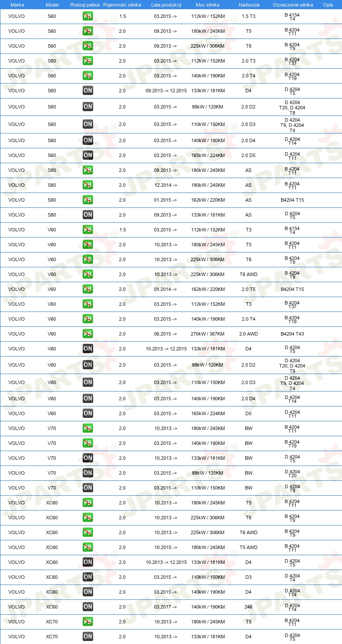Click the diesel ON icon in the XC60 D3 row

pyautogui.click(x=88, y=577)
